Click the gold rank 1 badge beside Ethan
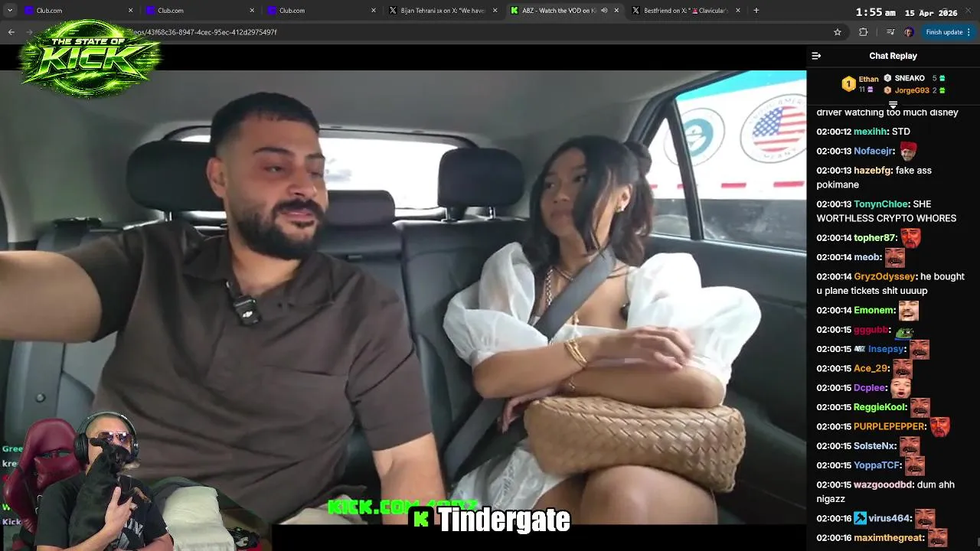Image resolution: width=980 pixels, height=551 pixels. pyautogui.click(x=848, y=84)
